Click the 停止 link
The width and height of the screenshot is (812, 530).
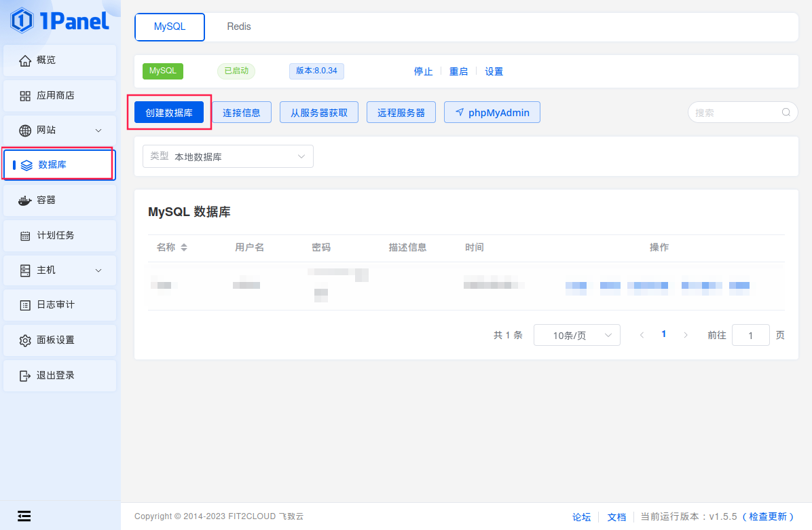[423, 71]
